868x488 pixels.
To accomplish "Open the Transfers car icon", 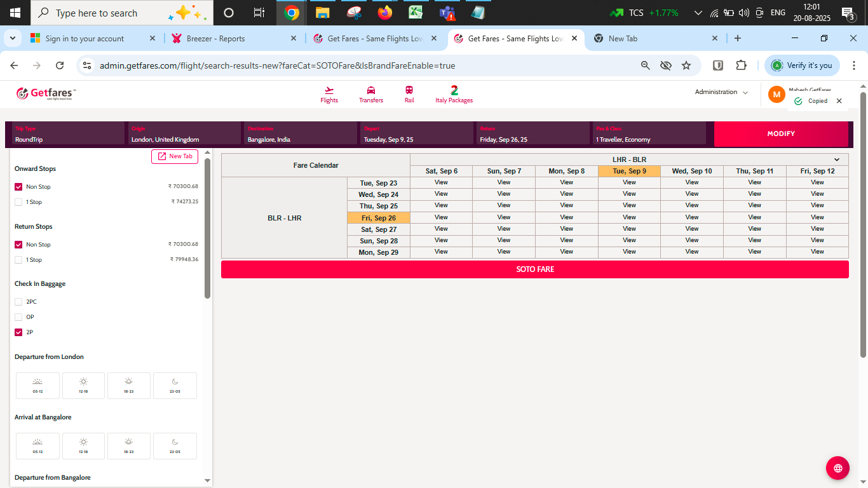I will coord(371,91).
